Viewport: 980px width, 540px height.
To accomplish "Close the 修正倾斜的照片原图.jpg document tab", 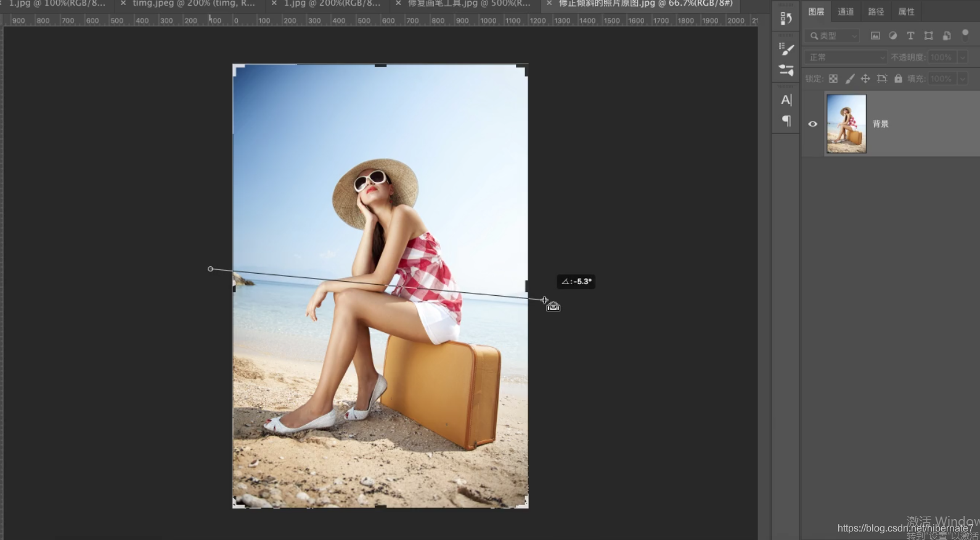I will 549,4.
